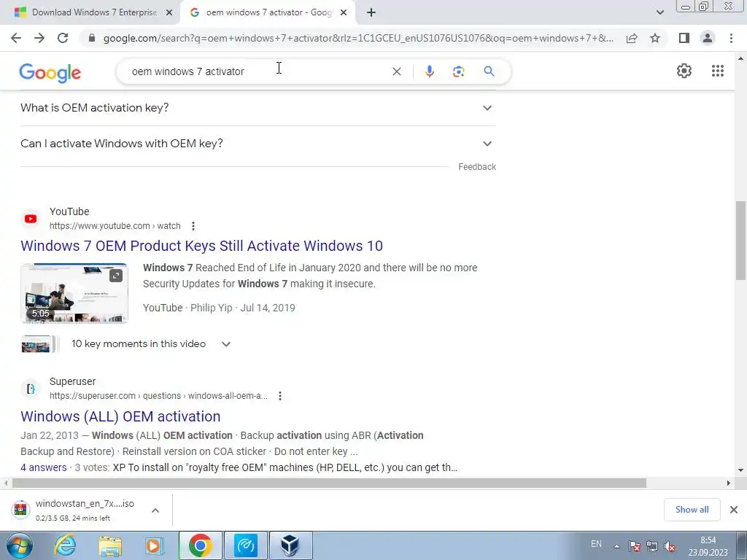The width and height of the screenshot is (747, 560).
Task: Select the oem windows 7 activator tab
Action: [268, 12]
